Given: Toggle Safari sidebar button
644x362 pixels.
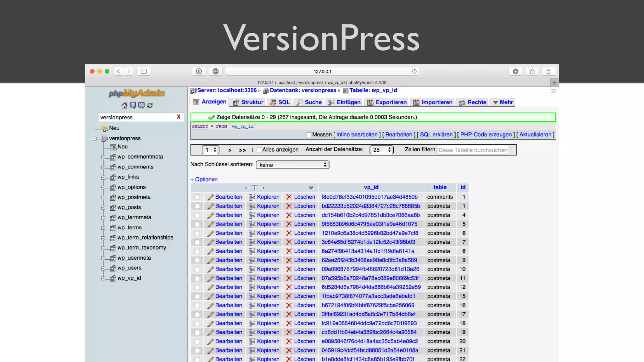Looking at the screenshot, I should 144,71.
